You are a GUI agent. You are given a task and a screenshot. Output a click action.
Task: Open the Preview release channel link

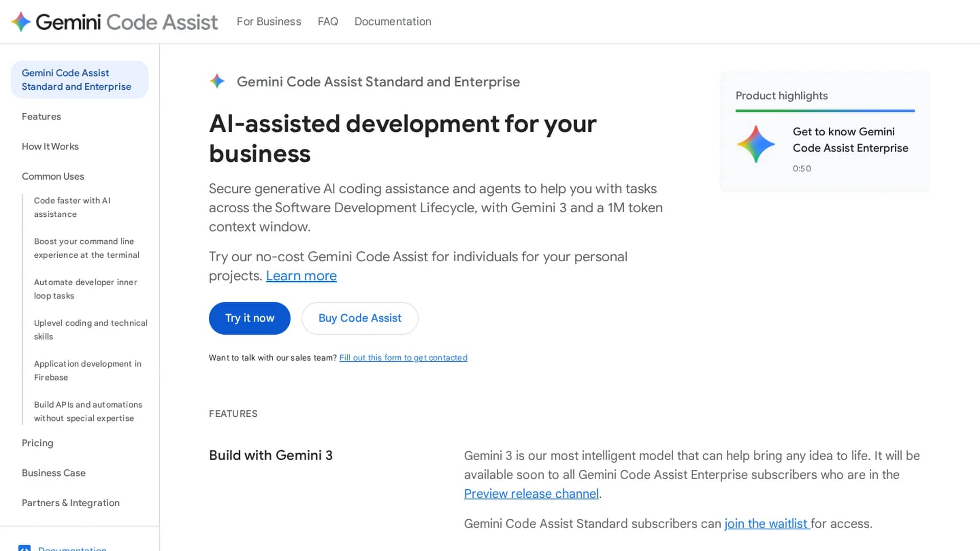point(531,494)
